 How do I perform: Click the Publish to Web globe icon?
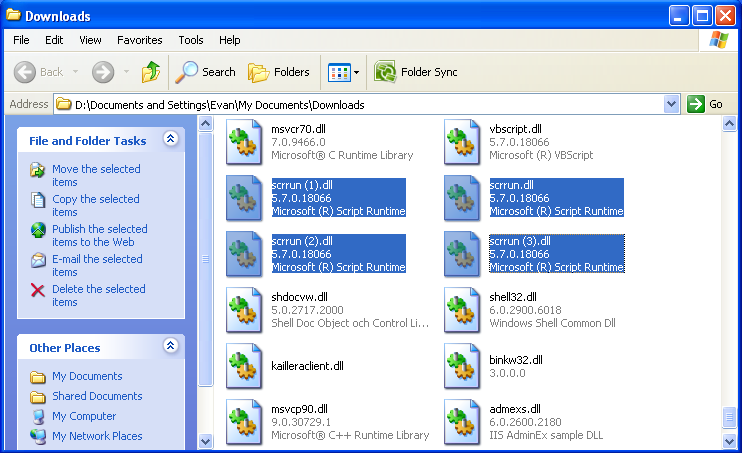38,230
